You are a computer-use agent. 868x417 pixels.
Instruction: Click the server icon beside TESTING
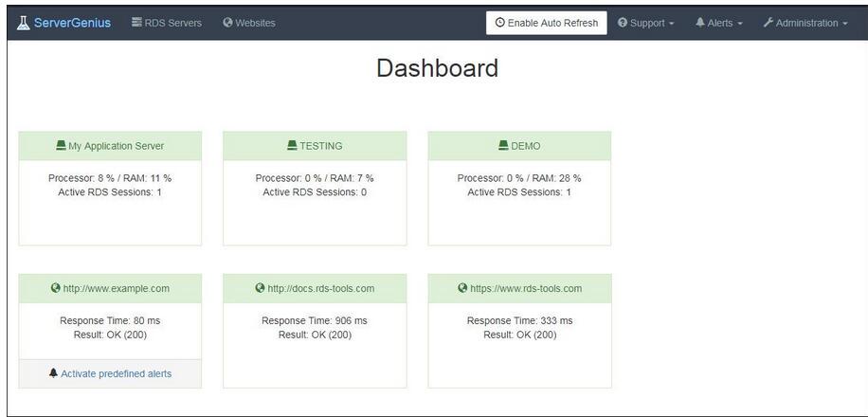pos(292,146)
